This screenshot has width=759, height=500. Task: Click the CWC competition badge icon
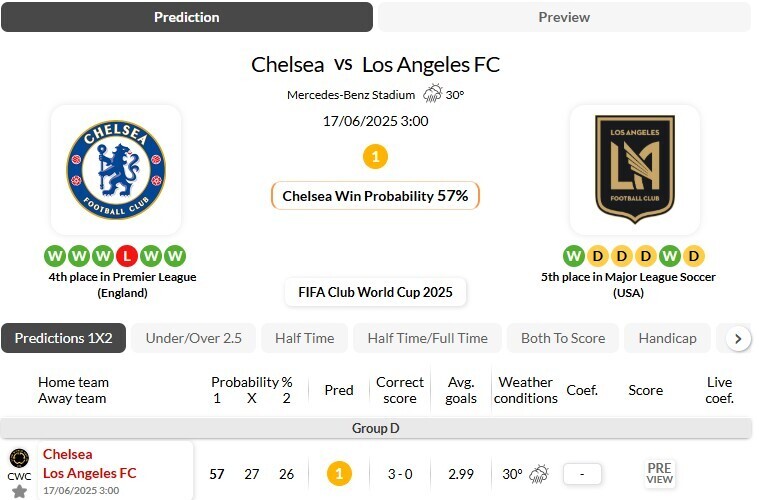click(19, 459)
